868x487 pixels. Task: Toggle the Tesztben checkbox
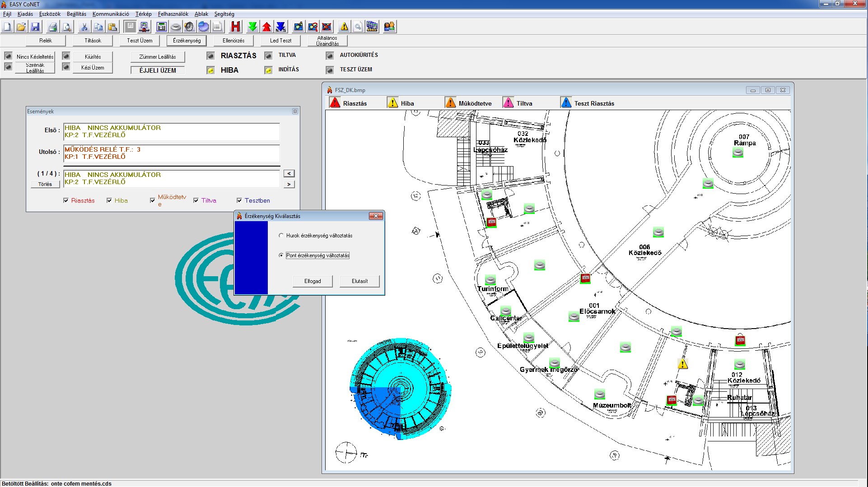tap(239, 200)
